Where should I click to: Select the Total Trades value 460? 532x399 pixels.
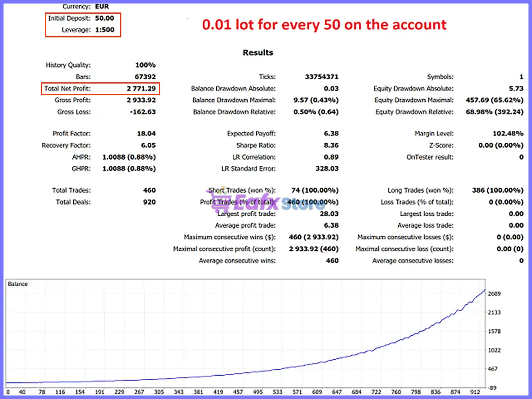click(150, 190)
